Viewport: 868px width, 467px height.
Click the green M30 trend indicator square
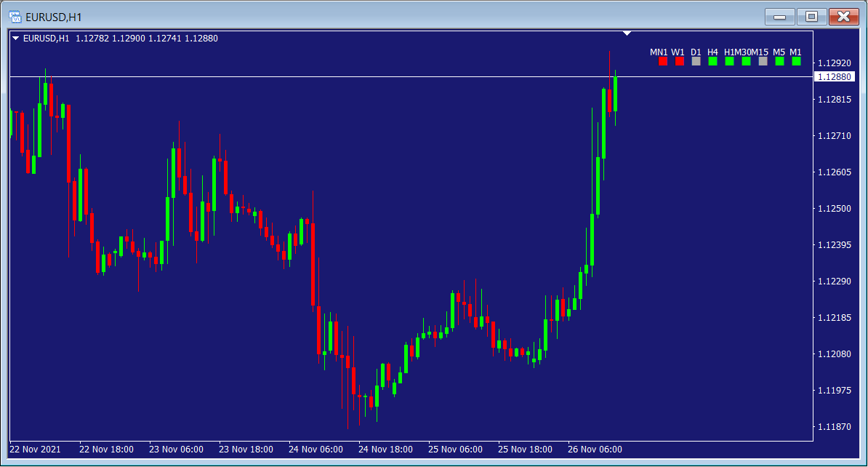[x=747, y=62]
